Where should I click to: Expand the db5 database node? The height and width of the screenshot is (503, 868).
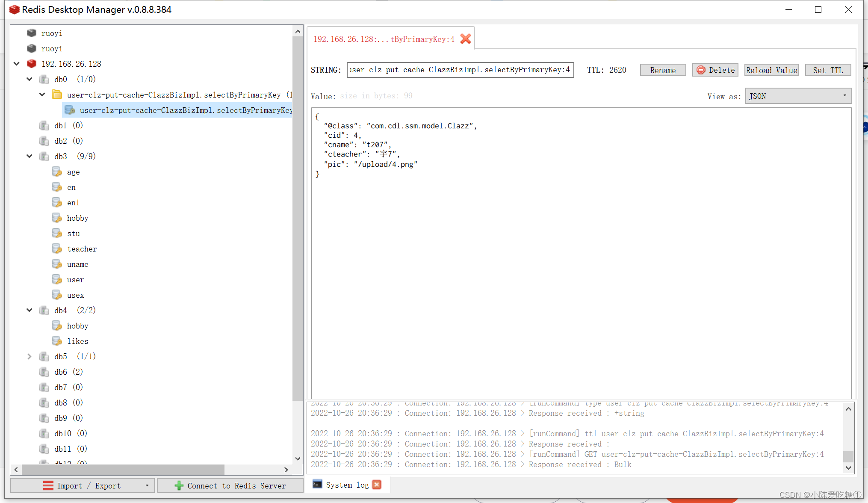tap(30, 356)
